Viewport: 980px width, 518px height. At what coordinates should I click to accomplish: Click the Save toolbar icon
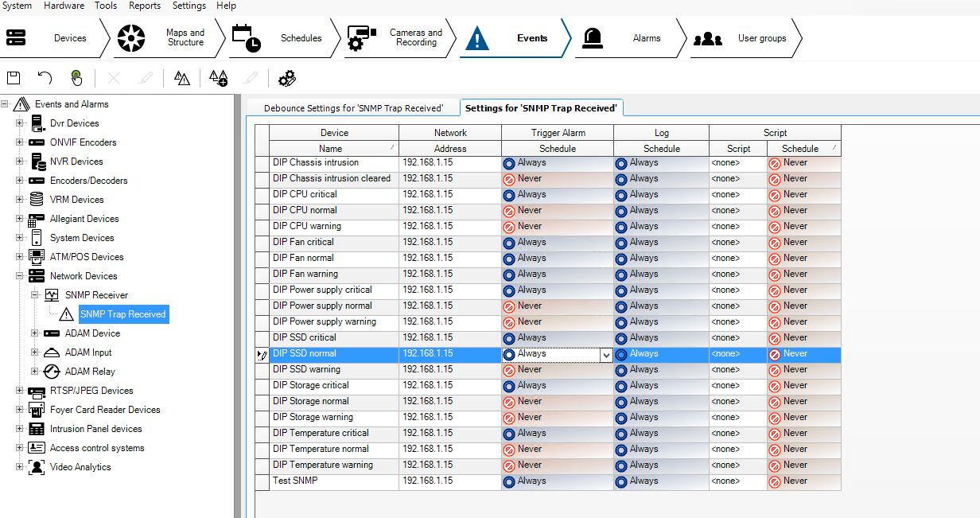(14, 78)
